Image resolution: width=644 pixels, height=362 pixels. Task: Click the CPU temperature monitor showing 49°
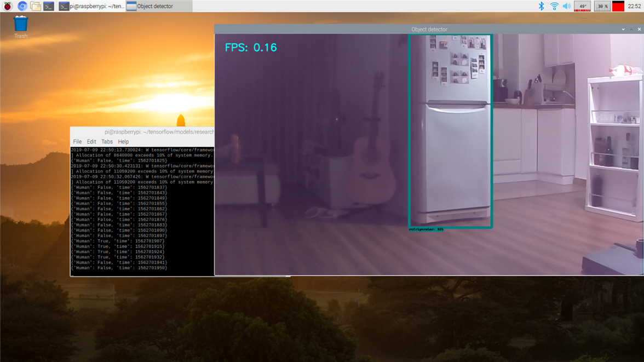pyautogui.click(x=582, y=6)
